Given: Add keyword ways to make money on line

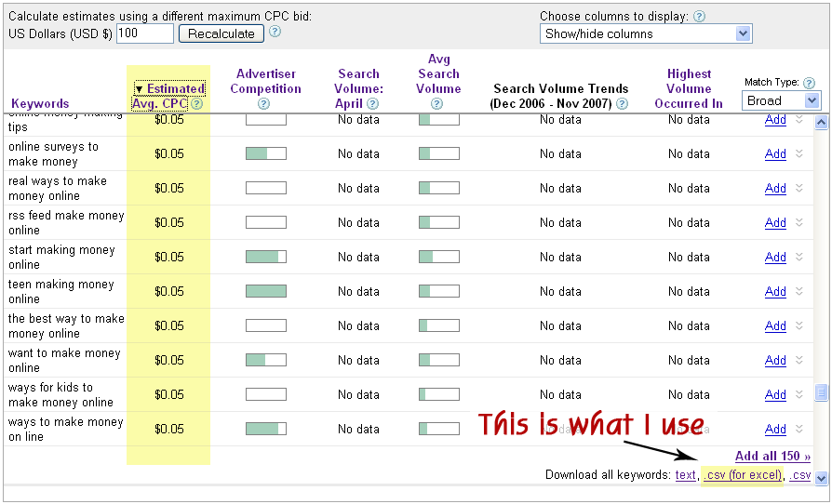Looking at the screenshot, I should point(775,430).
